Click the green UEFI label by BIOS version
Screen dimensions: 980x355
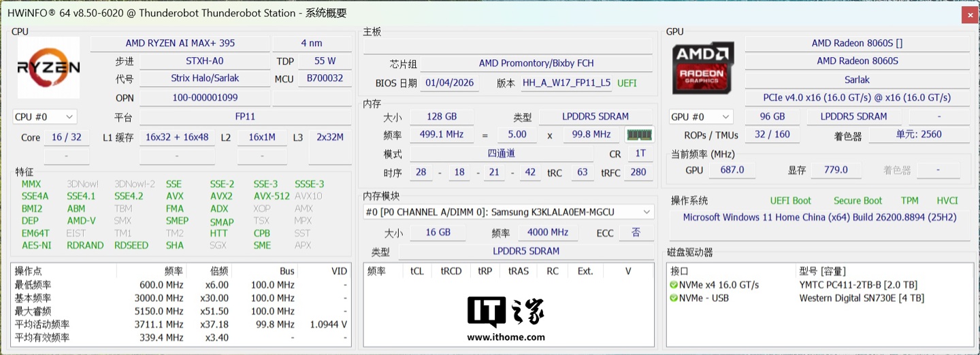pyautogui.click(x=627, y=83)
